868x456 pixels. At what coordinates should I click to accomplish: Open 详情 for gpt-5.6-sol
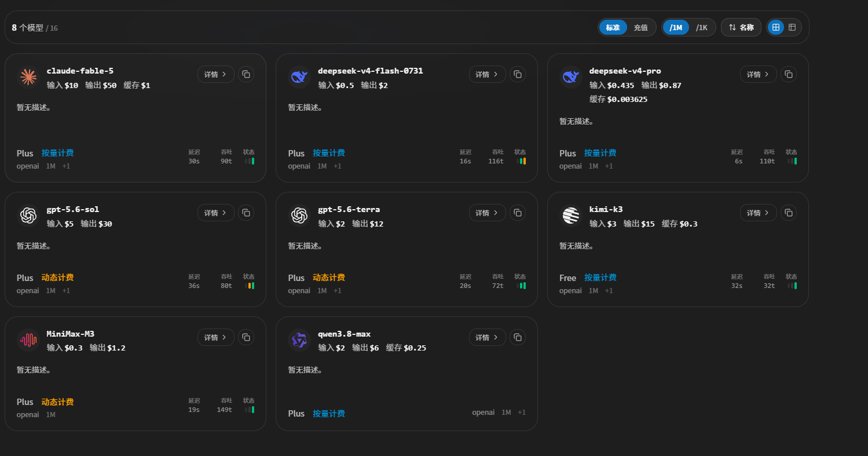(216, 213)
